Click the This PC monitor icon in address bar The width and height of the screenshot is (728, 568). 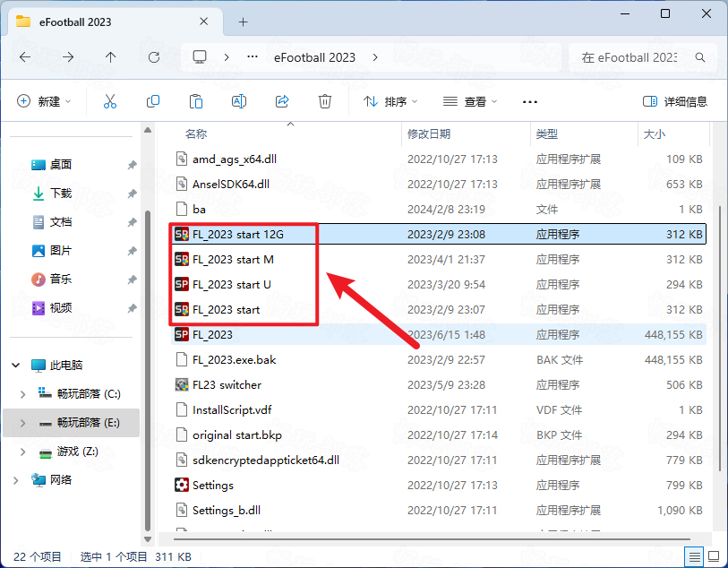click(200, 57)
